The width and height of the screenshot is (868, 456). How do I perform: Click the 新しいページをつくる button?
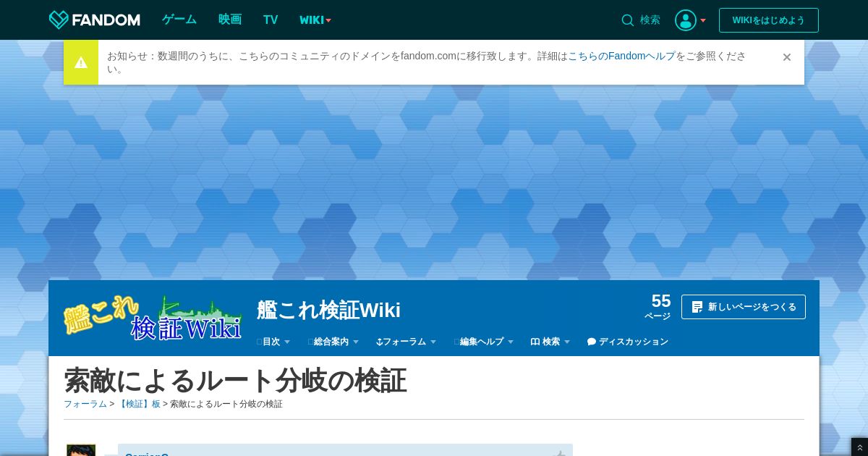tap(743, 307)
